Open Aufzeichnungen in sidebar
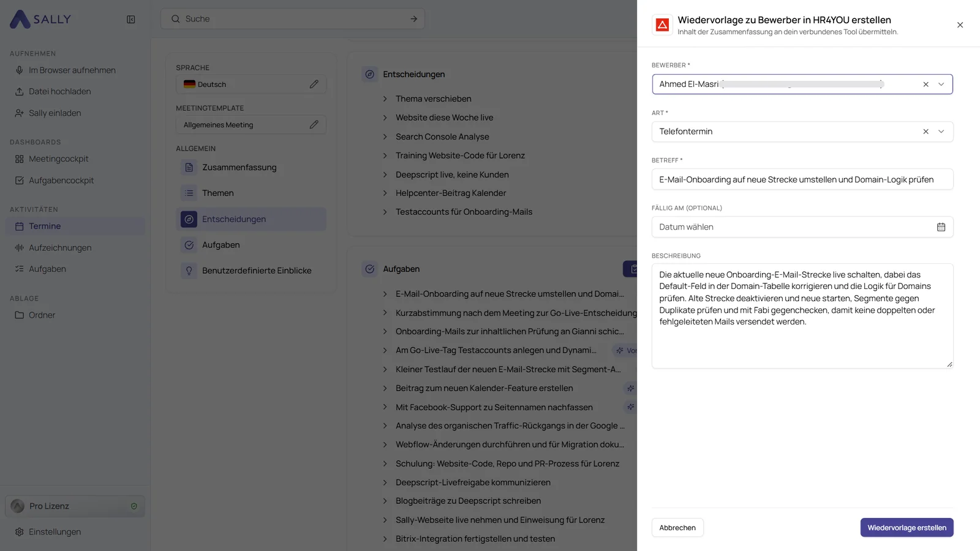This screenshot has width=980, height=551. pyautogui.click(x=60, y=248)
